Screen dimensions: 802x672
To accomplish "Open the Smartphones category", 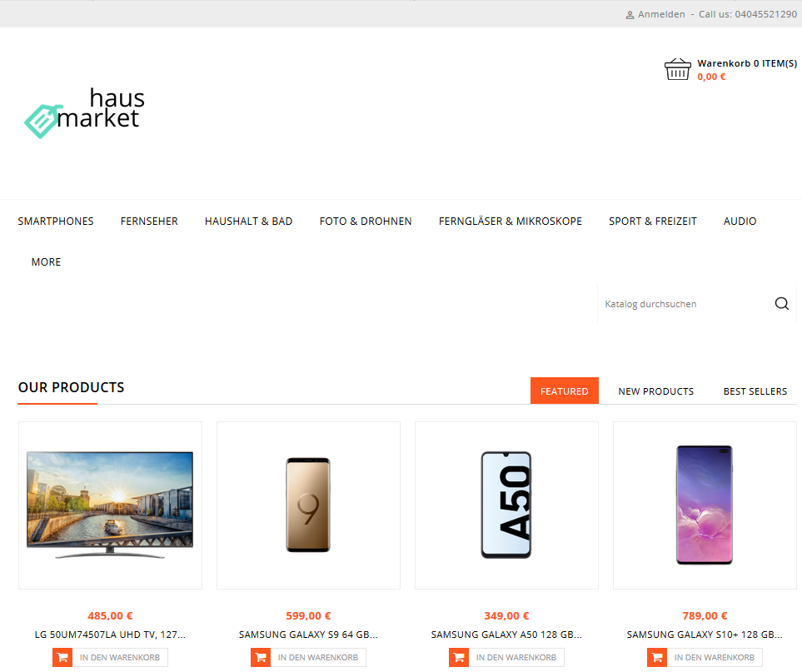I will 56,221.
